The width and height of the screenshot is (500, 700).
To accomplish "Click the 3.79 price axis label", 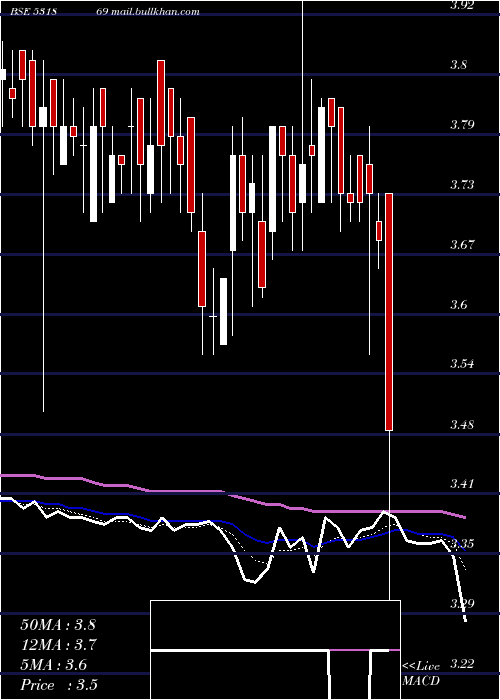I will click(461, 125).
